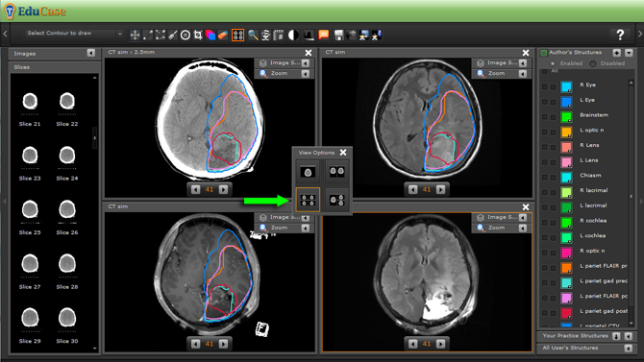Viewport: 644px width, 362px height.
Task: Expand Zoom in bottom-right image panel
Action: click(523, 229)
